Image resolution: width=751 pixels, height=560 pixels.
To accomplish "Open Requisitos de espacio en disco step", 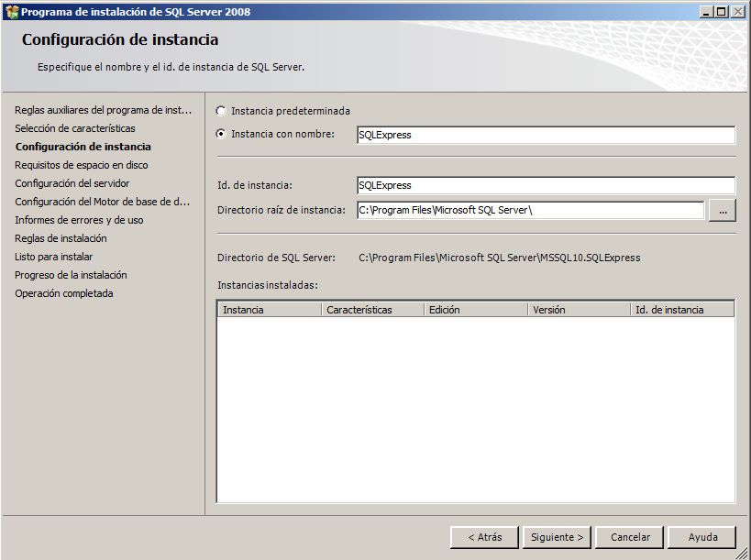I will pyautogui.click(x=82, y=165).
